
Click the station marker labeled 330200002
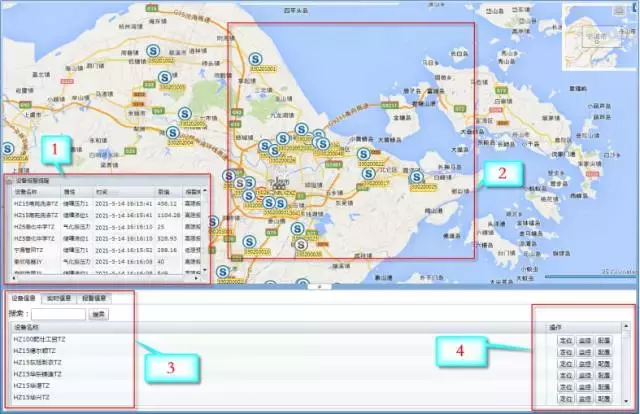click(152, 50)
